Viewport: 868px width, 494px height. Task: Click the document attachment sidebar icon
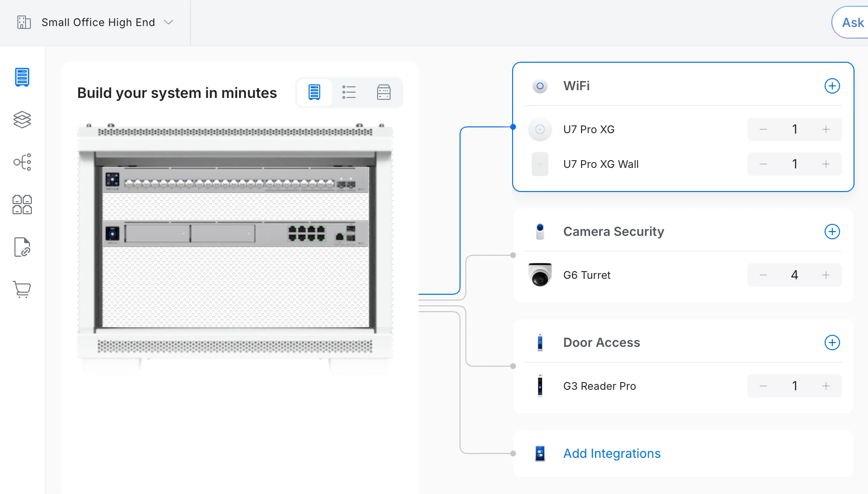coord(22,247)
